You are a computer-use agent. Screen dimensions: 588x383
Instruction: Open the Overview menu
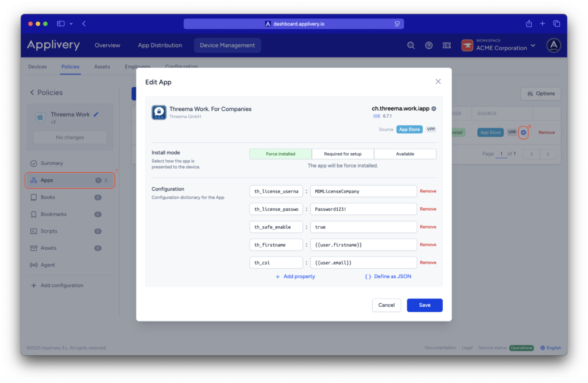click(x=107, y=45)
